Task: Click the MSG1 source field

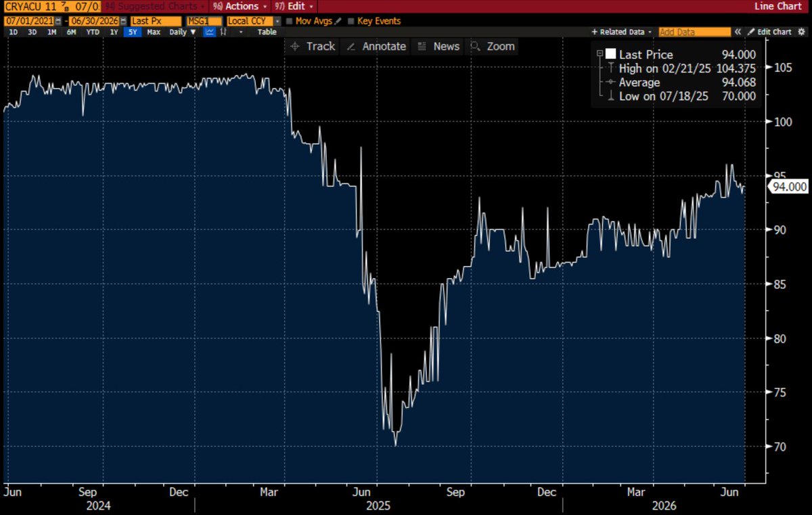Action: tap(204, 21)
